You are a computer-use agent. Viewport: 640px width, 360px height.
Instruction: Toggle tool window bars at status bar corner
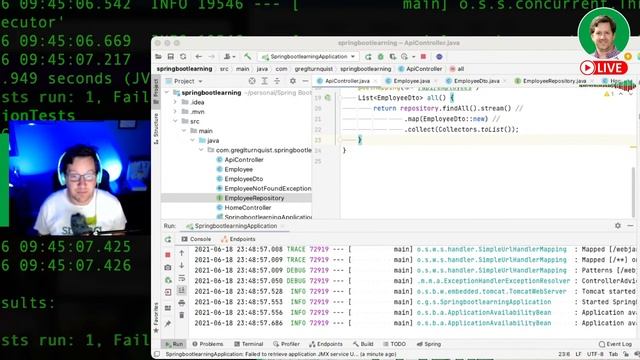click(157, 354)
